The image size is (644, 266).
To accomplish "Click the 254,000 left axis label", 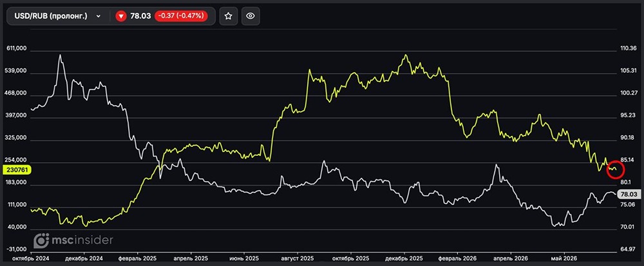I will [17, 160].
